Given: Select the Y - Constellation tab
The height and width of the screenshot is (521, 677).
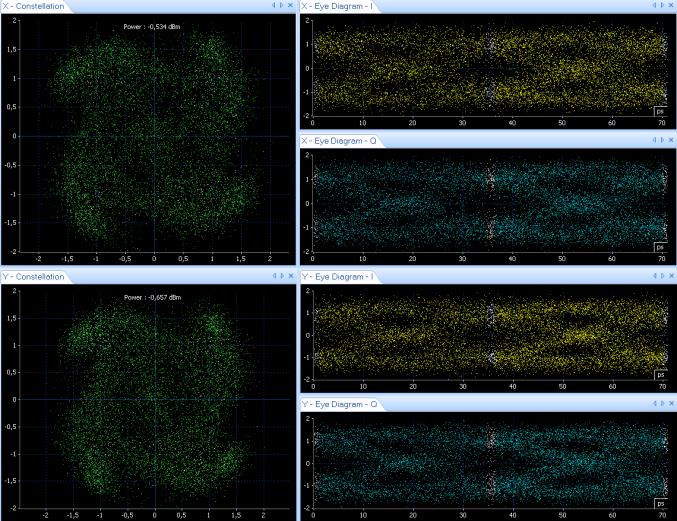Looking at the screenshot, I should pos(34,277).
